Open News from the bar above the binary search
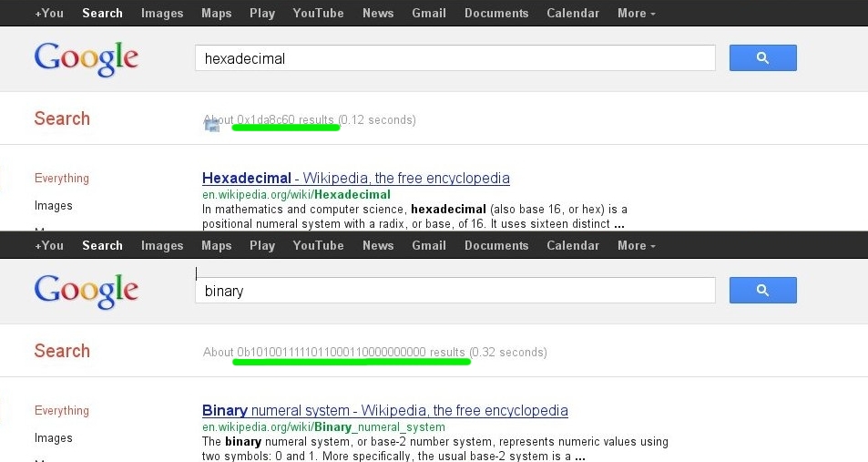 [378, 246]
